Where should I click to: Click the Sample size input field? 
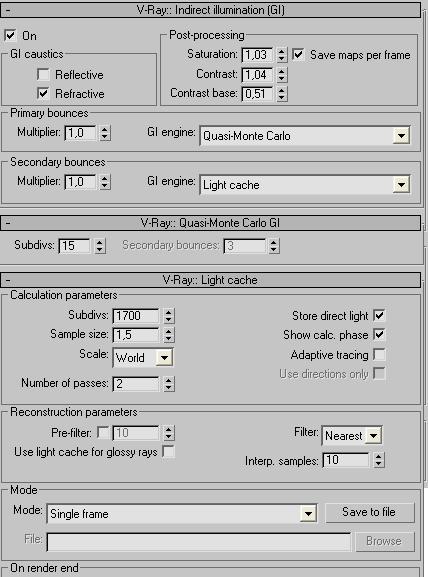coord(136,334)
